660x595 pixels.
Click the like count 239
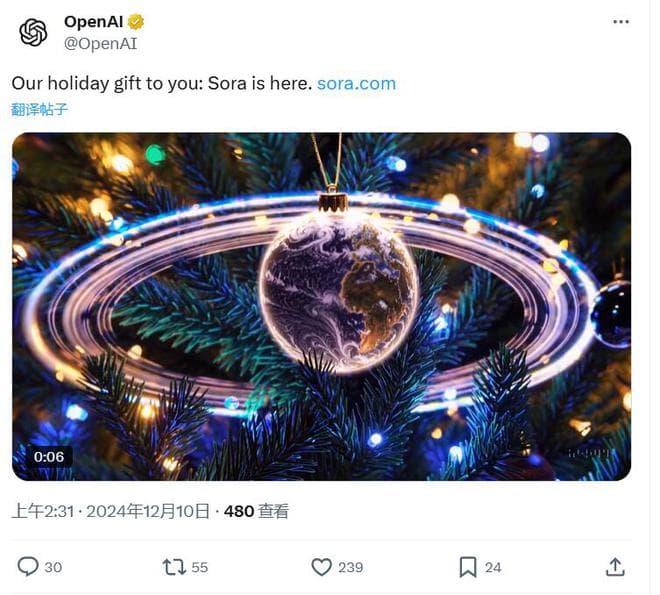pos(350,567)
